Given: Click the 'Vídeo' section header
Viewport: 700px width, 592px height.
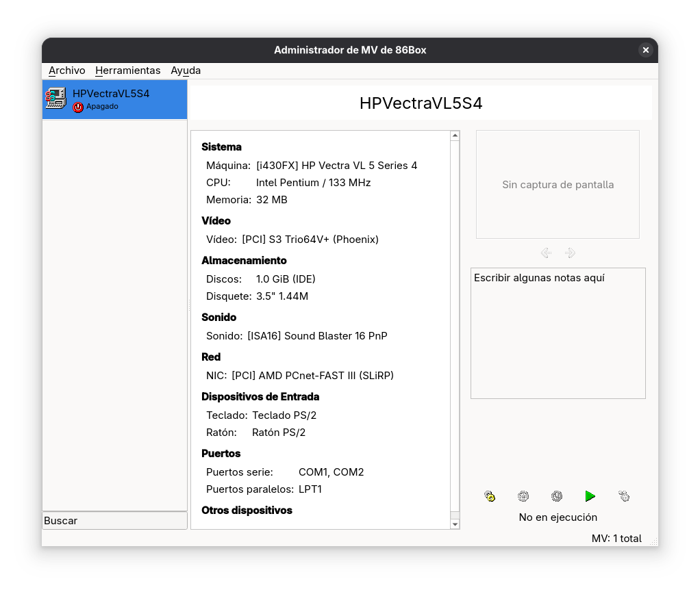Looking at the screenshot, I should [216, 221].
